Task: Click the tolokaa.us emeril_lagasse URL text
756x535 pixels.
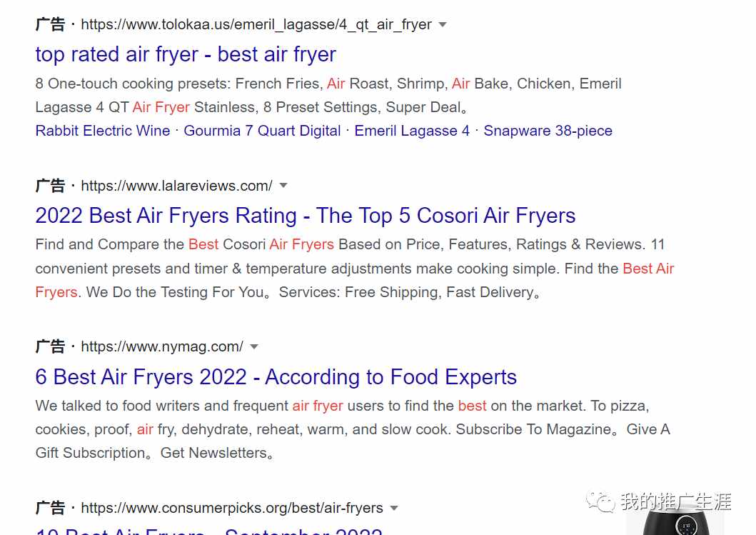Action: (x=256, y=24)
